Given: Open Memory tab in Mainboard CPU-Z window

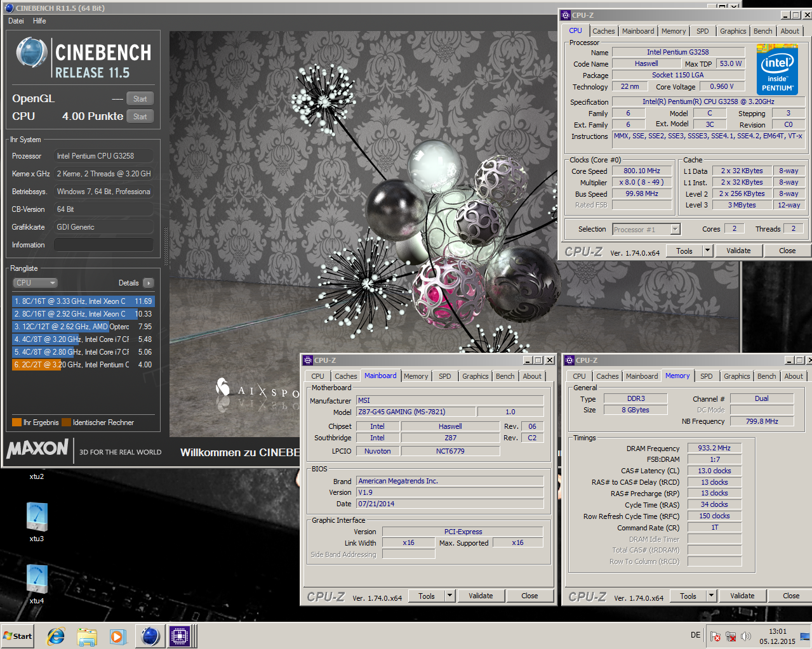Looking at the screenshot, I should point(415,376).
